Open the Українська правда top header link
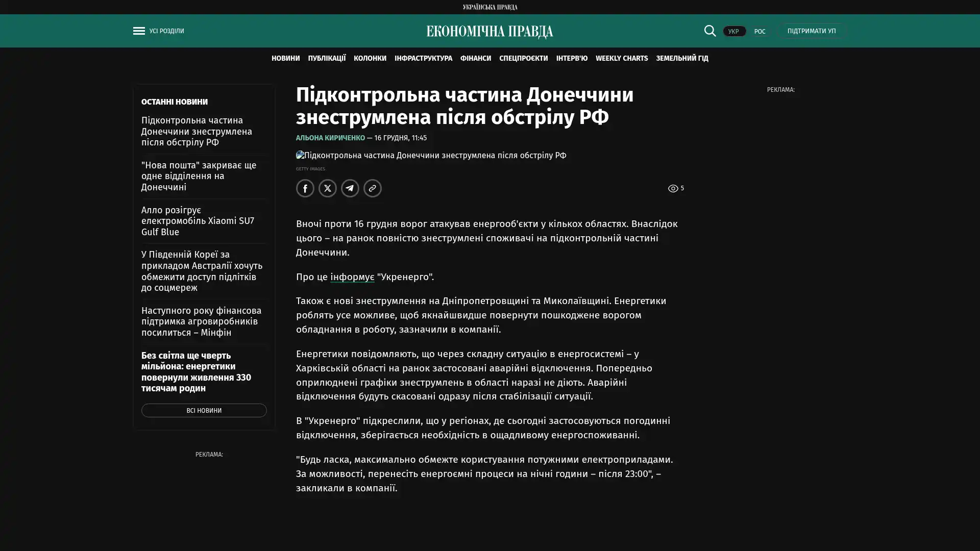The width and height of the screenshot is (980, 551). point(489,7)
